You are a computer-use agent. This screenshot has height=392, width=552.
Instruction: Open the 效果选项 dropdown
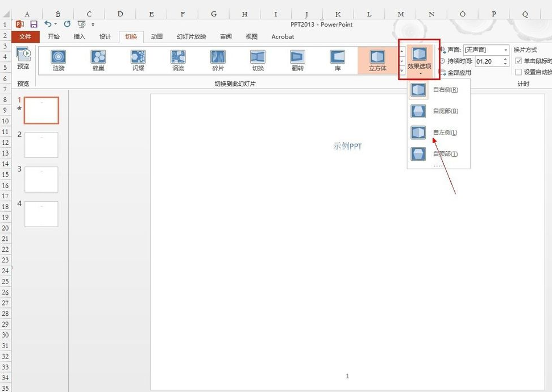click(419, 60)
